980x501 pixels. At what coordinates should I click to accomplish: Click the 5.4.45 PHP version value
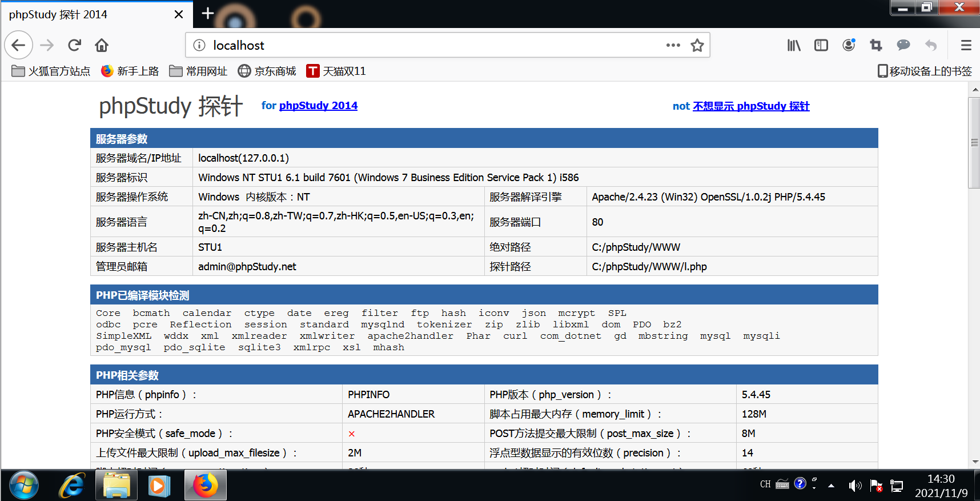pyautogui.click(x=756, y=395)
